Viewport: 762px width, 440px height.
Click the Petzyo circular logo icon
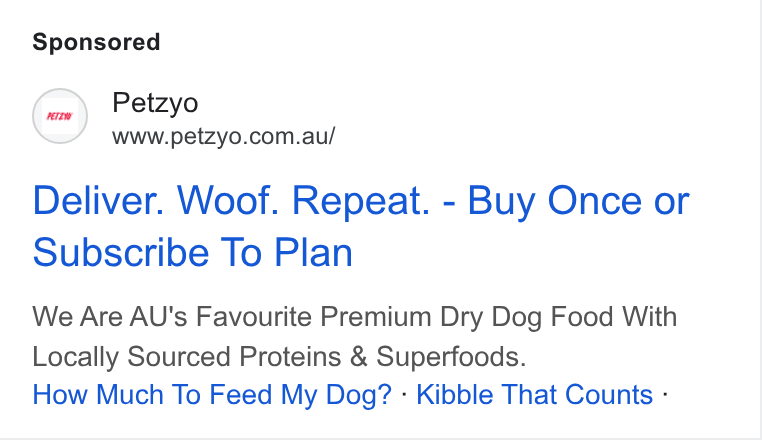coord(60,116)
